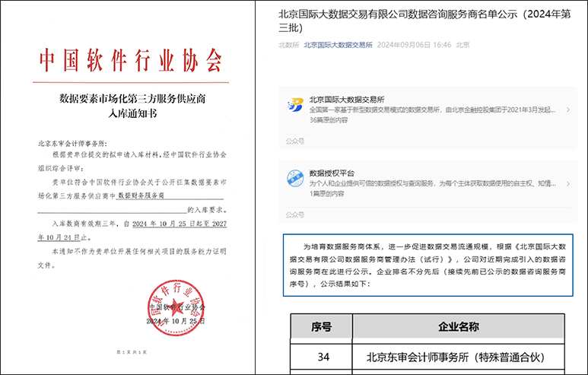Open the 北京国际大数据交易所 card title

pyautogui.click(x=347, y=100)
